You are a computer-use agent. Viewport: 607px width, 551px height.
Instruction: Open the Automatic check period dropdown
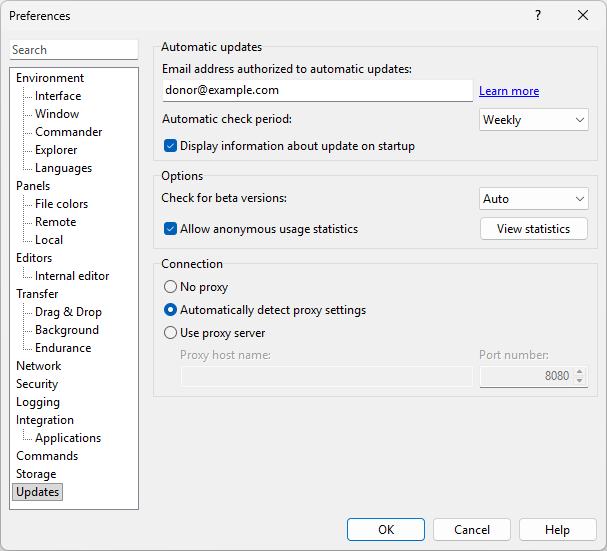(x=534, y=120)
